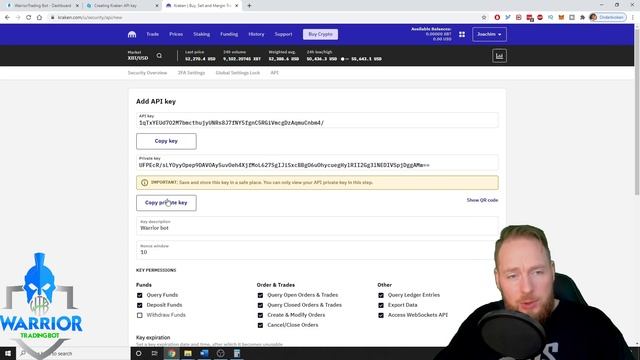
Task: Click the blue bird extension icon
Action: tap(508, 18)
